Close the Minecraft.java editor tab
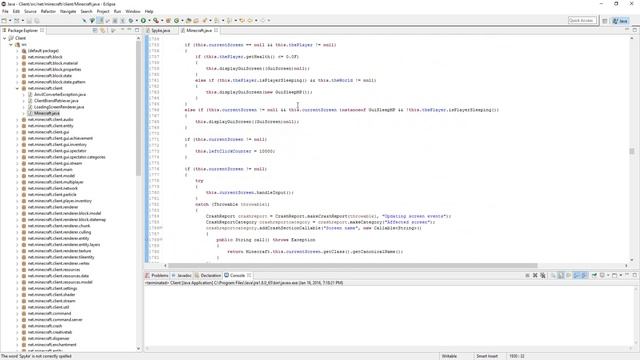Viewport: 640px width, 360px height. pos(216,30)
